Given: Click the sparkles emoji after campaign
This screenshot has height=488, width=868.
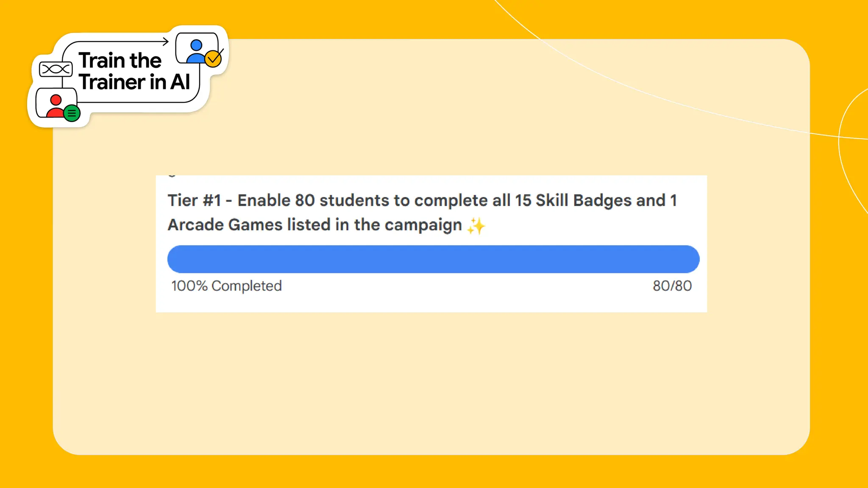Looking at the screenshot, I should pyautogui.click(x=476, y=226).
